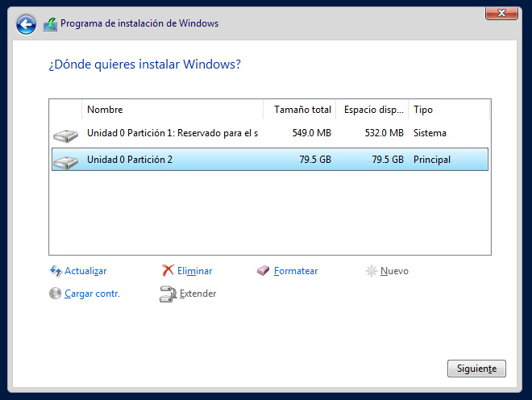Click the drive icon for Partición 1
Image resolution: width=532 pixels, height=400 pixels.
pos(66,135)
